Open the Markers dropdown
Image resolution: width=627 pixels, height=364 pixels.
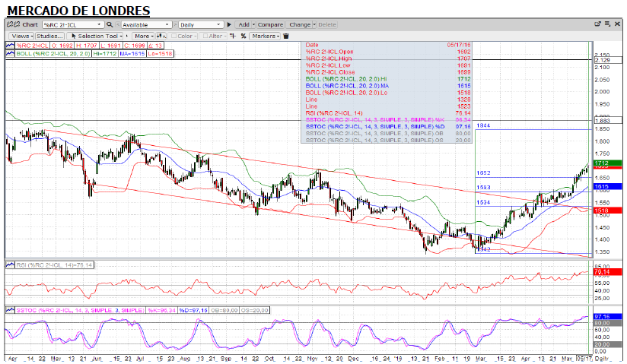pyautogui.click(x=265, y=36)
